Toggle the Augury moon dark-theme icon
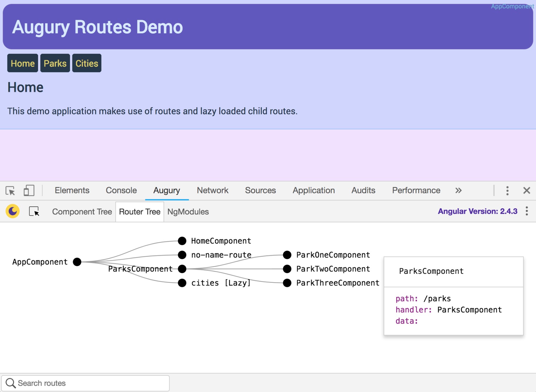This screenshot has height=392, width=536. 12,211
